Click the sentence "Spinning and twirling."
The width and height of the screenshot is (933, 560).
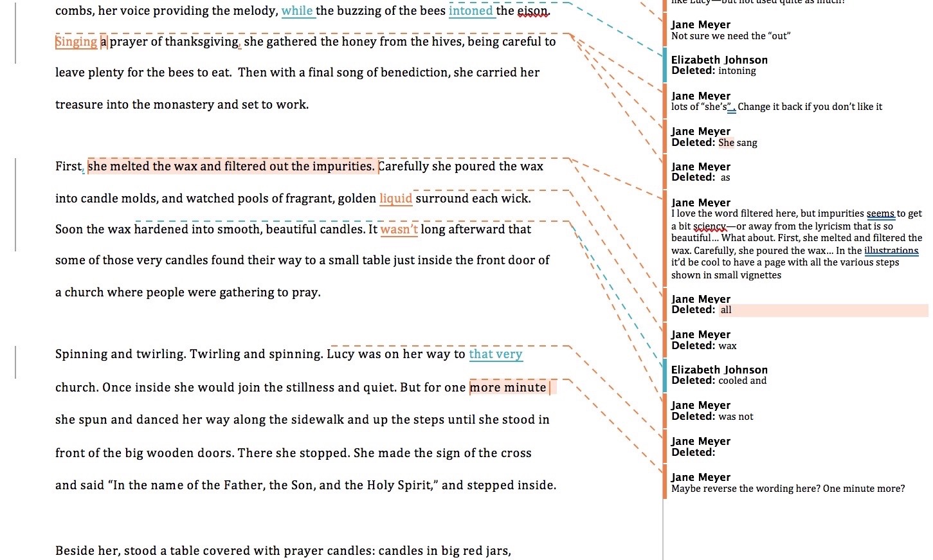[121, 354]
